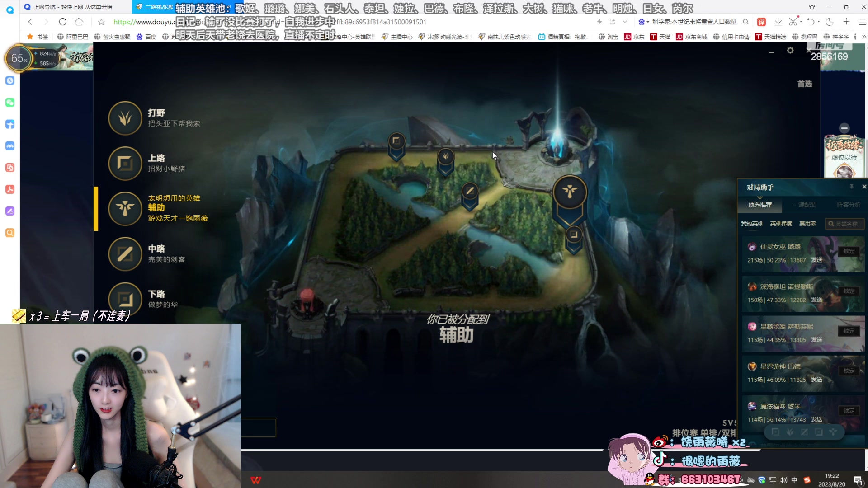
Task: Open a new browser tab with the plus icon
Action: tap(846, 22)
